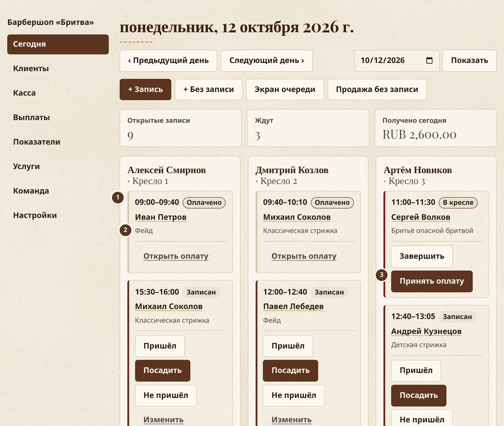
Task: Click the Бритьё опасной бритвой service text
Action: click(x=432, y=231)
